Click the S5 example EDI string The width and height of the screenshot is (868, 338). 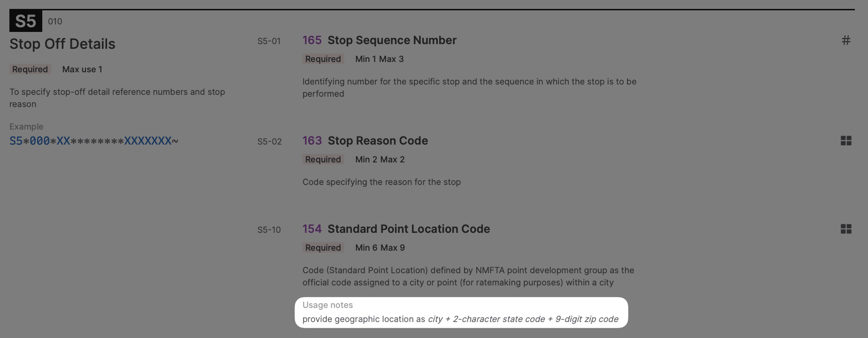click(94, 141)
